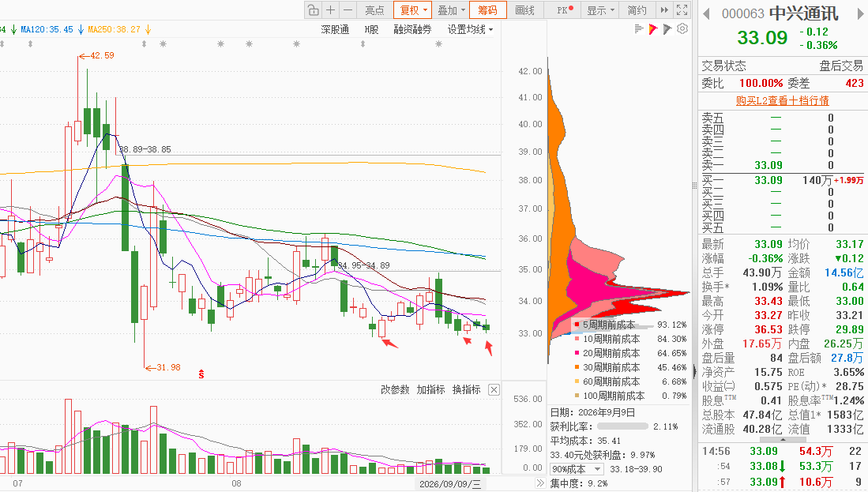
Task: Zoom in chart with plus icon
Action: pos(330,10)
